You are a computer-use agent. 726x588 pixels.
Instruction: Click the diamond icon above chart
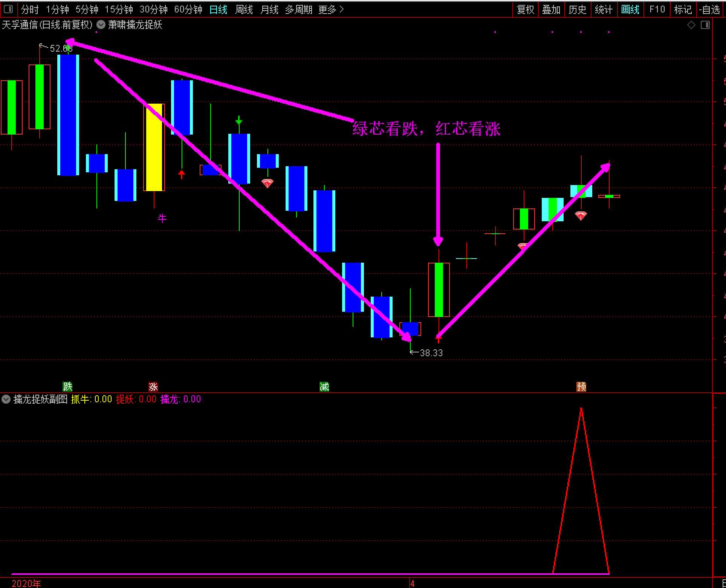[691, 25]
